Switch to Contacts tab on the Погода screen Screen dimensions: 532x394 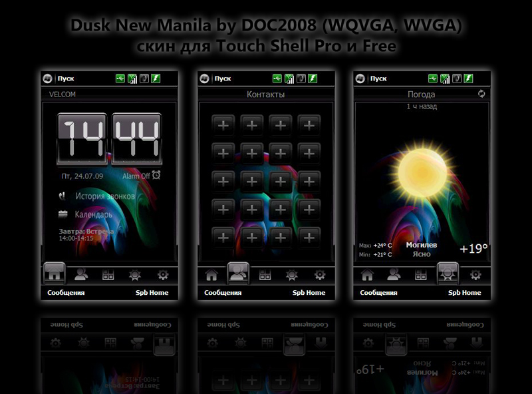click(x=394, y=274)
